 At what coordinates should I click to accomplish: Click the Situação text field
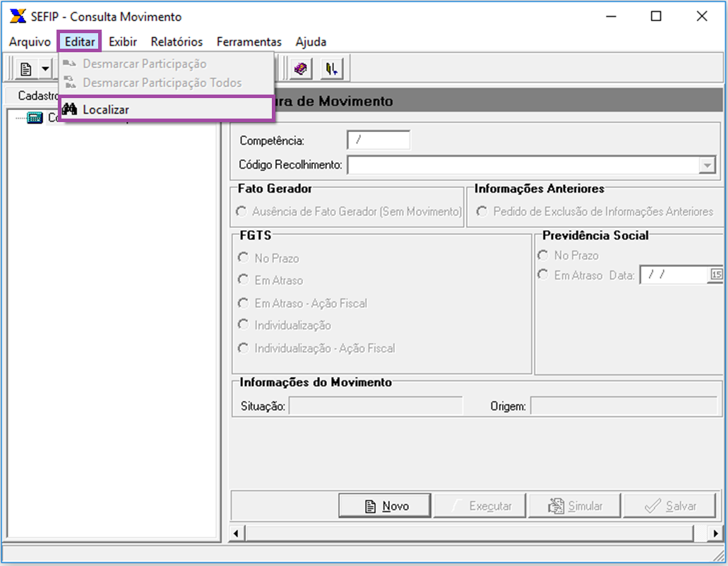tap(376, 406)
